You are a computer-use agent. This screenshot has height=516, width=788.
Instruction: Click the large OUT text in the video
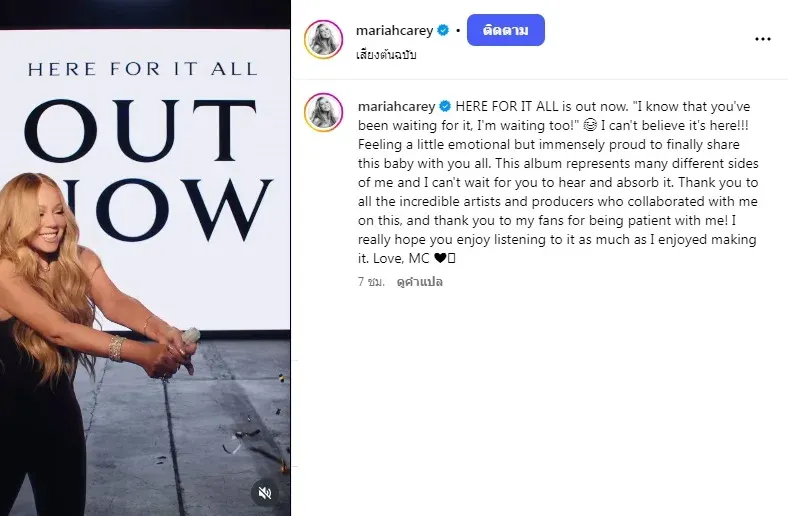pyautogui.click(x=140, y=131)
